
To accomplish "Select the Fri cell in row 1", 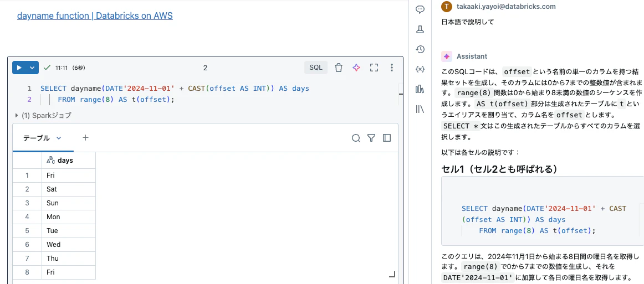I will (69, 175).
